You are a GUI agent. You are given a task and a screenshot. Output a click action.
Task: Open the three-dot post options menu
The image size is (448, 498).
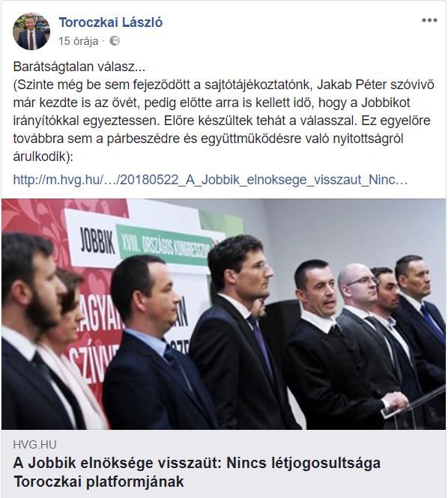point(429,20)
